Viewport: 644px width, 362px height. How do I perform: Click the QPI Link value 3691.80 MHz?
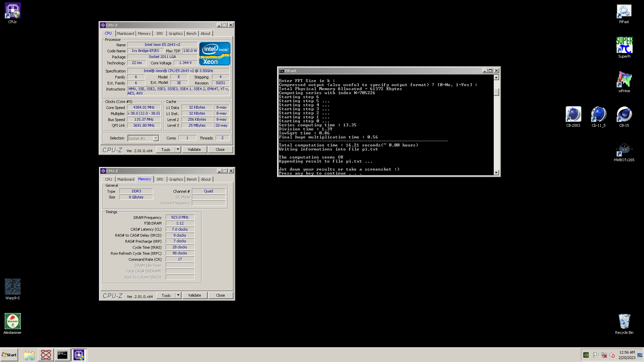pos(144,126)
